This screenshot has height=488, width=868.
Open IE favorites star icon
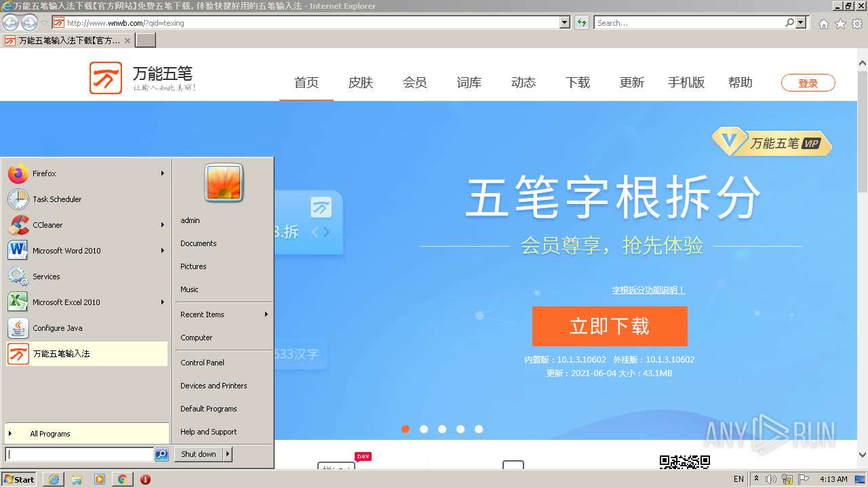pos(840,24)
